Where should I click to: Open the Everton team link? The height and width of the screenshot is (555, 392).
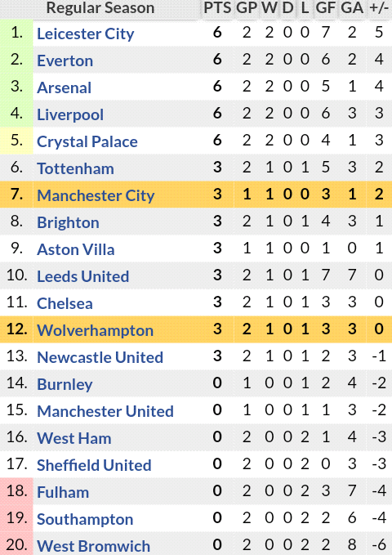65,60
